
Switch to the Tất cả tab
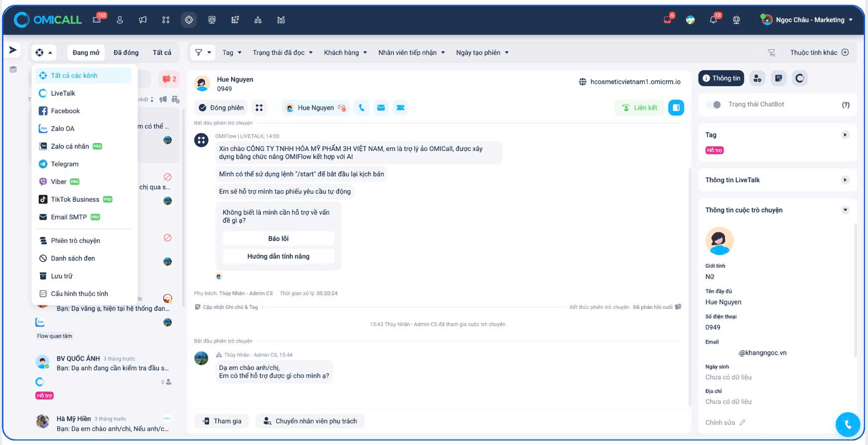[162, 53]
